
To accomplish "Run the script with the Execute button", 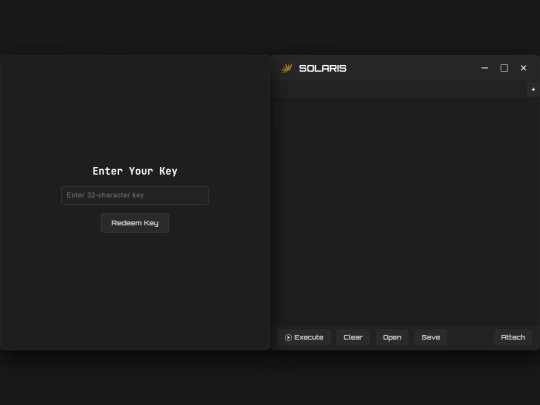I will pos(304,337).
